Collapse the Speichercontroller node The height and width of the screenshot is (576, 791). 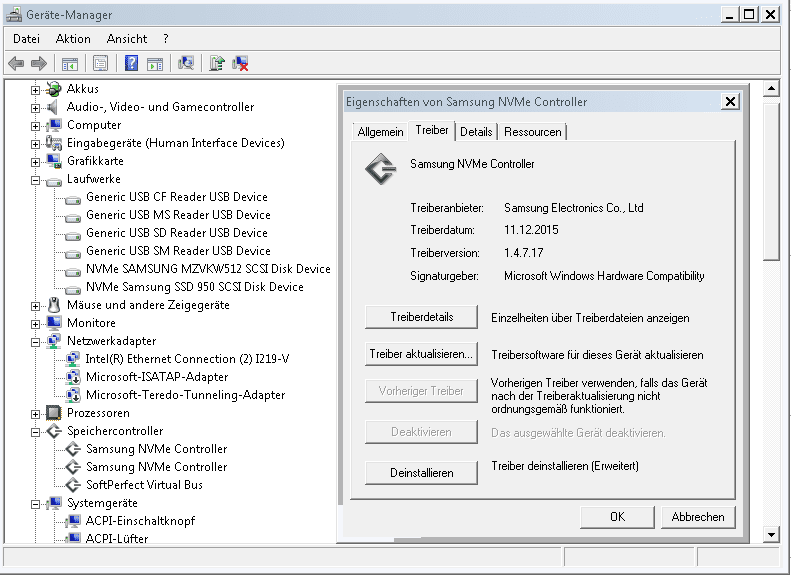(35, 432)
